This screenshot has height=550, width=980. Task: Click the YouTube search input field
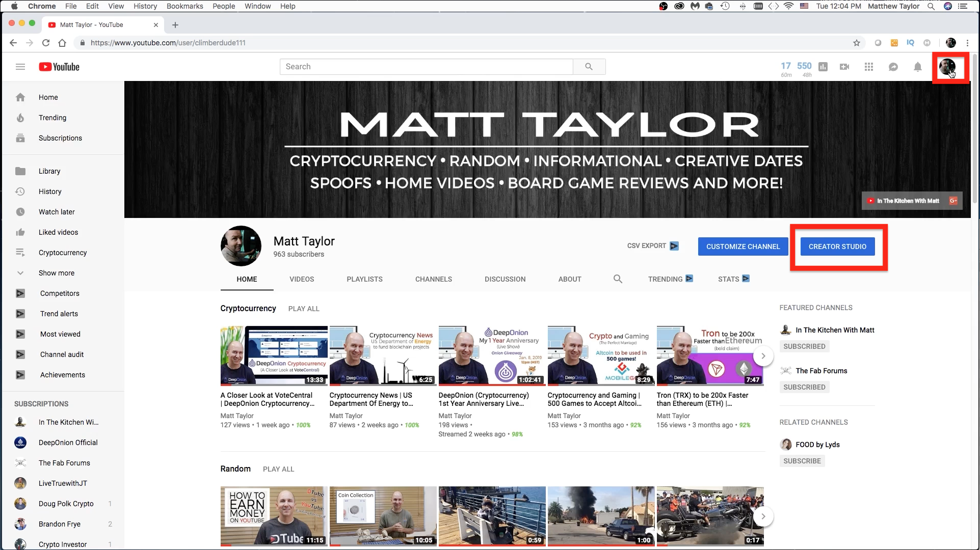pos(426,67)
